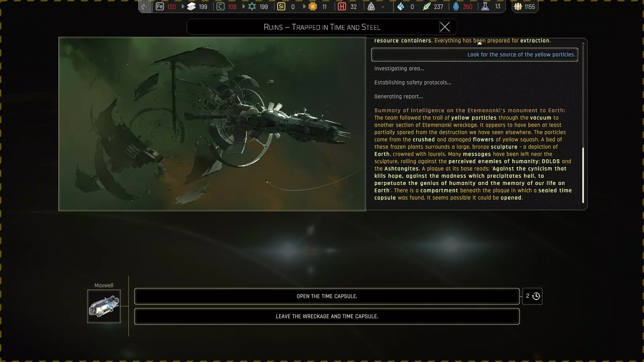Select the orange electronics chip icon
644x362 pixels.
point(313,6)
